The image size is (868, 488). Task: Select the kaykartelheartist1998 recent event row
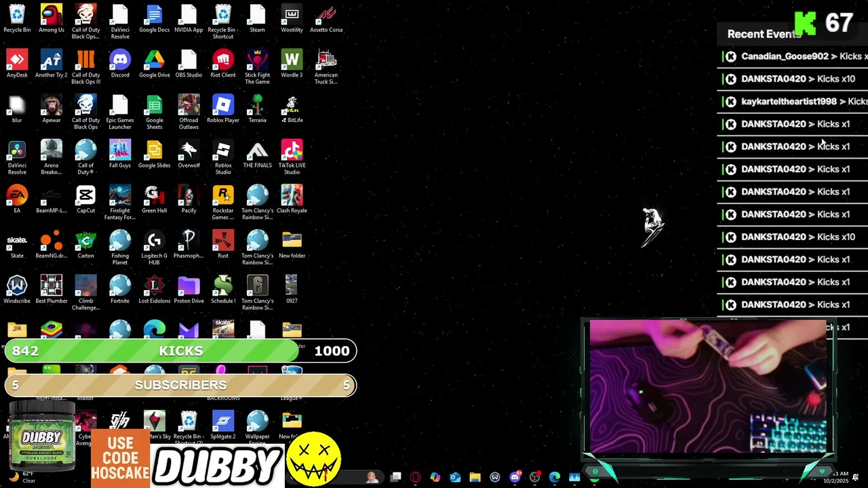793,102
